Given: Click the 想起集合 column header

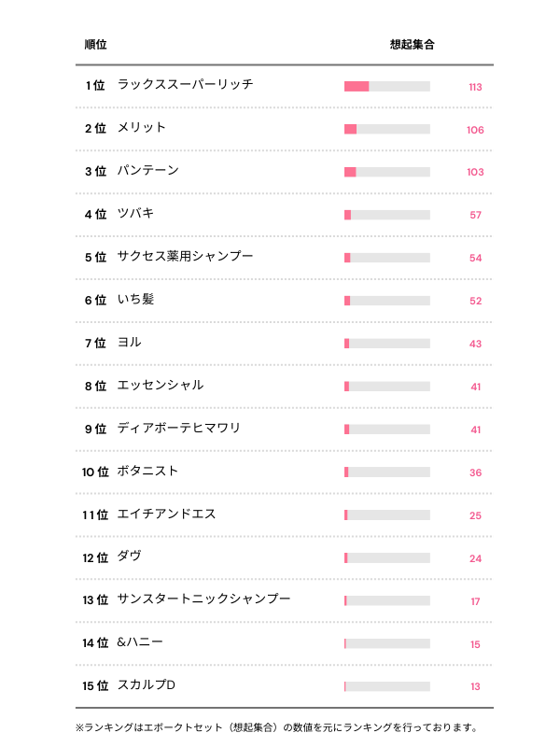Looking at the screenshot, I should pos(412,45).
